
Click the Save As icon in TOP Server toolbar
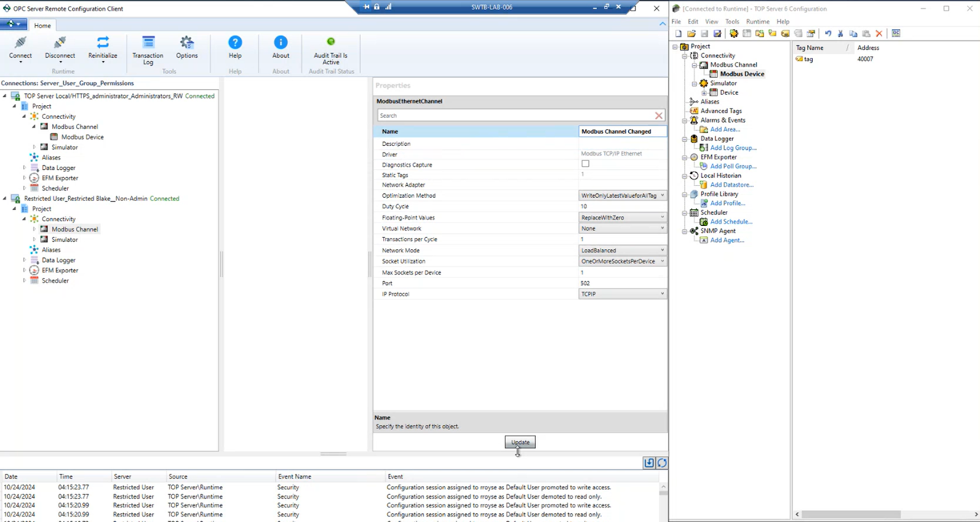tap(717, 34)
